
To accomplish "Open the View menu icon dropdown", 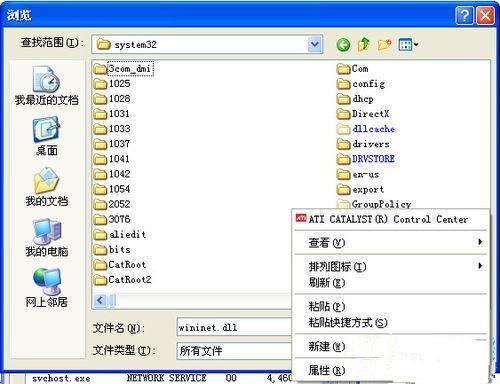I will pos(408,44).
